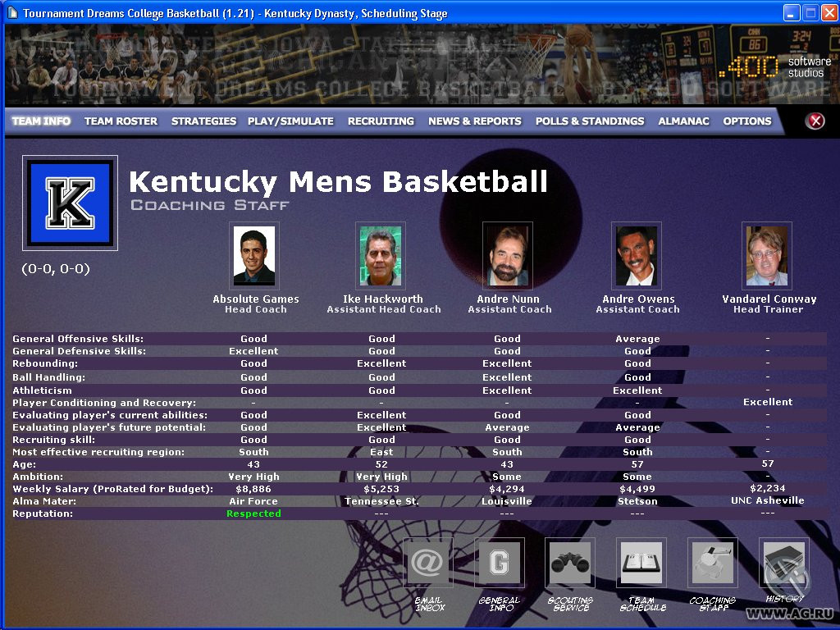Select head coach Absolute Games portrait
This screenshot has height=630, width=840.
(254, 256)
